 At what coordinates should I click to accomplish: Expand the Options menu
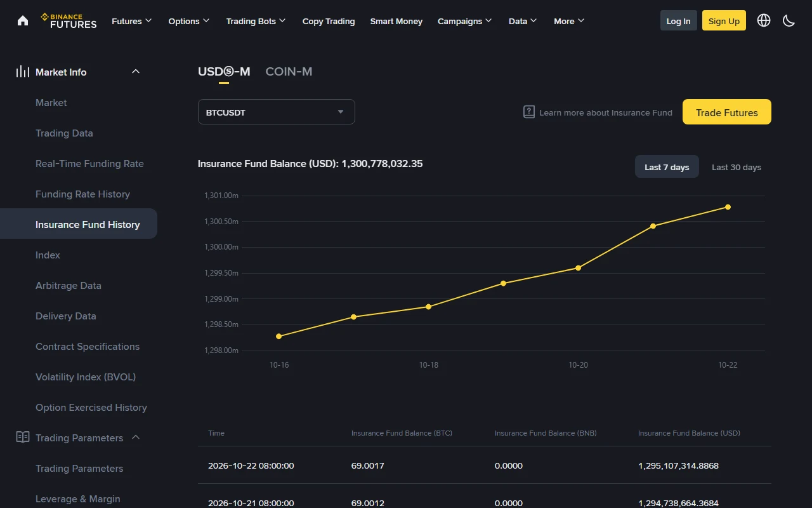click(x=189, y=21)
